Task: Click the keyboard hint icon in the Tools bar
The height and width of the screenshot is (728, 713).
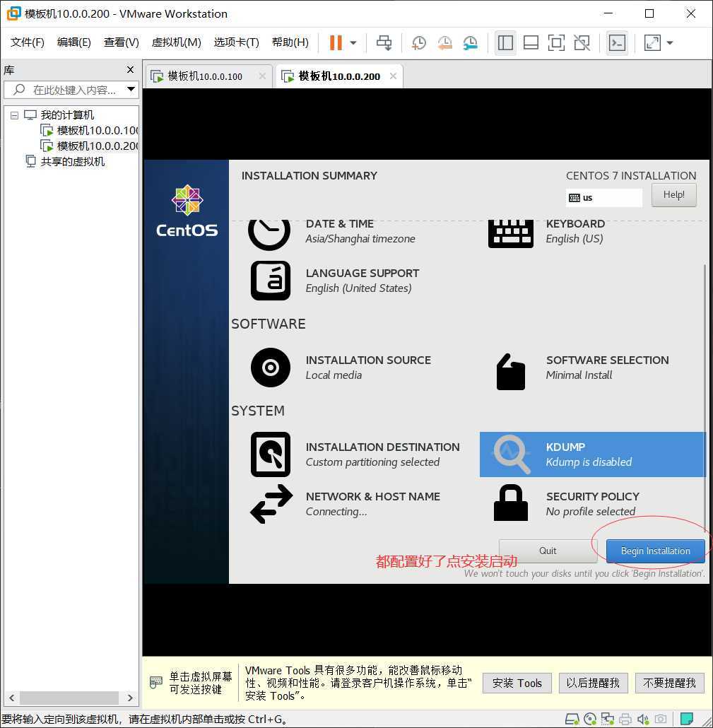Action: pyautogui.click(x=156, y=683)
